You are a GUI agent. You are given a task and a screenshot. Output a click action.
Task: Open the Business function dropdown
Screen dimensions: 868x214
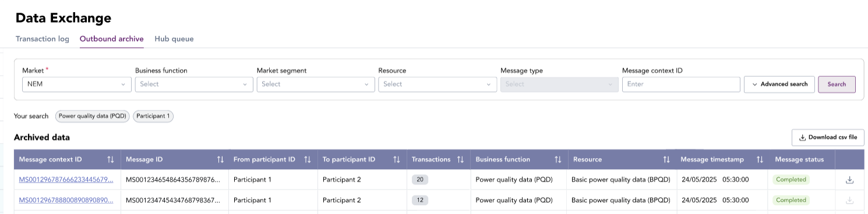(194, 84)
